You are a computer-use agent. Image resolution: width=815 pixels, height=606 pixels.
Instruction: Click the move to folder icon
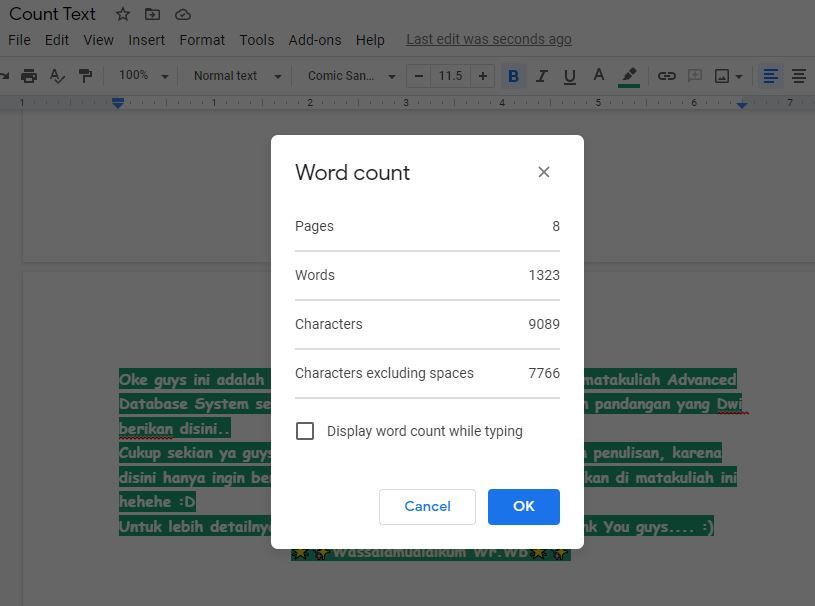coord(152,14)
